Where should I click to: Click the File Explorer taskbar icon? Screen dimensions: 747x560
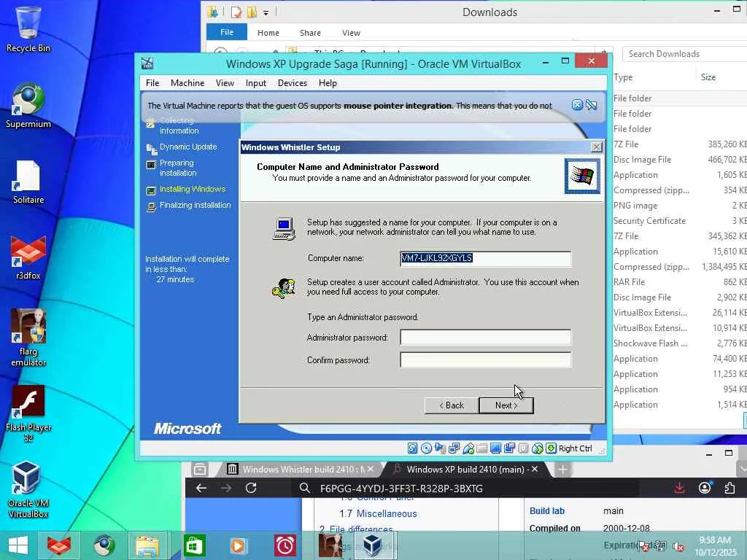coord(147,545)
